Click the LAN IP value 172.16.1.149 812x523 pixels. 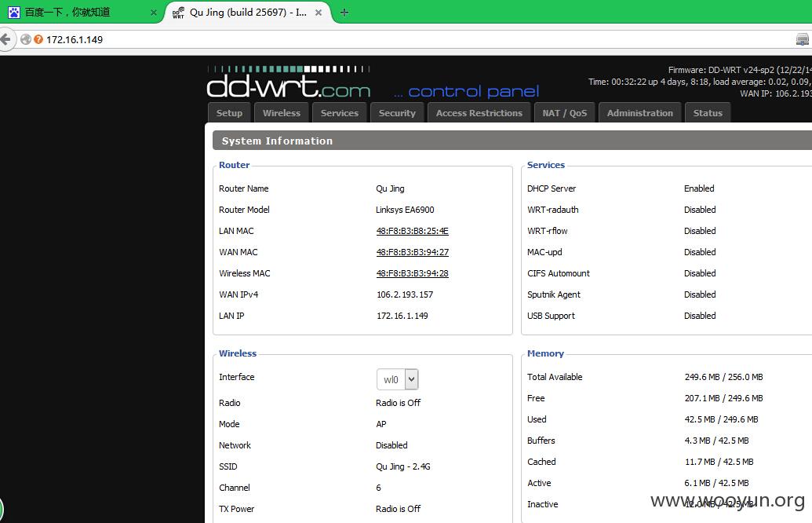pyautogui.click(x=402, y=316)
